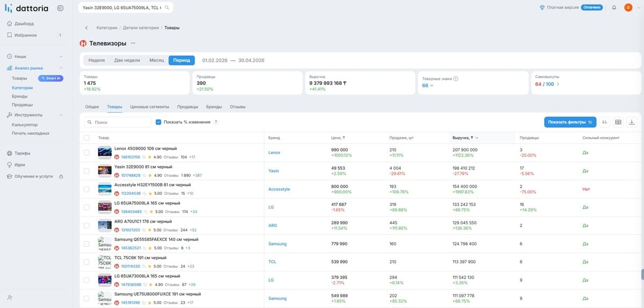Open the Детали категории breadcrumb link

pyautogui.click(x=141, y=27)
